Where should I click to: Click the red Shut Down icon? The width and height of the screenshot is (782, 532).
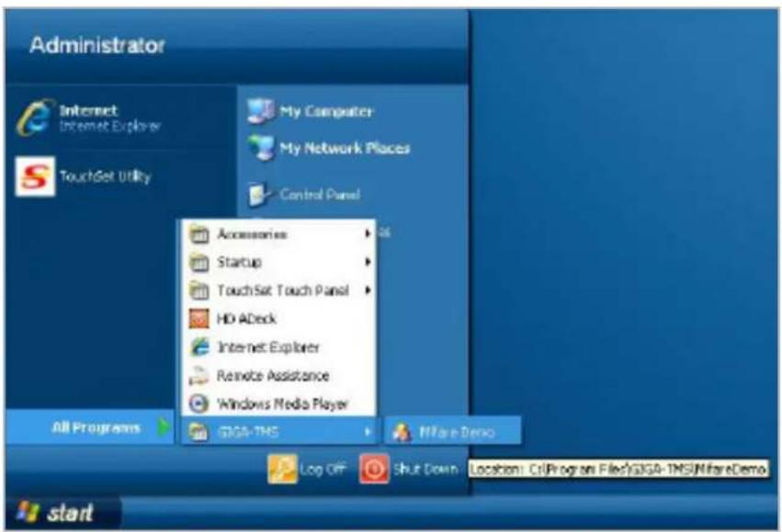click(x=374, y=469)
